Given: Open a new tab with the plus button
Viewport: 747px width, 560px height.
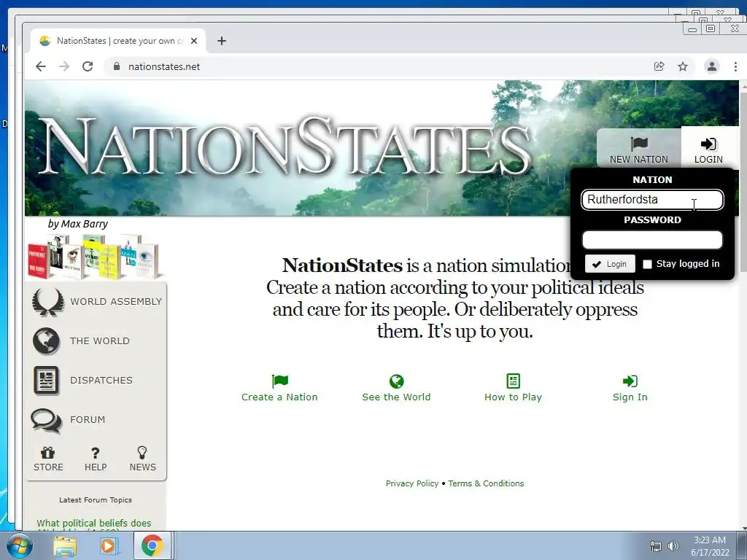Looking at the screenshot, I should pyautogui.click(x=222, y=41).
